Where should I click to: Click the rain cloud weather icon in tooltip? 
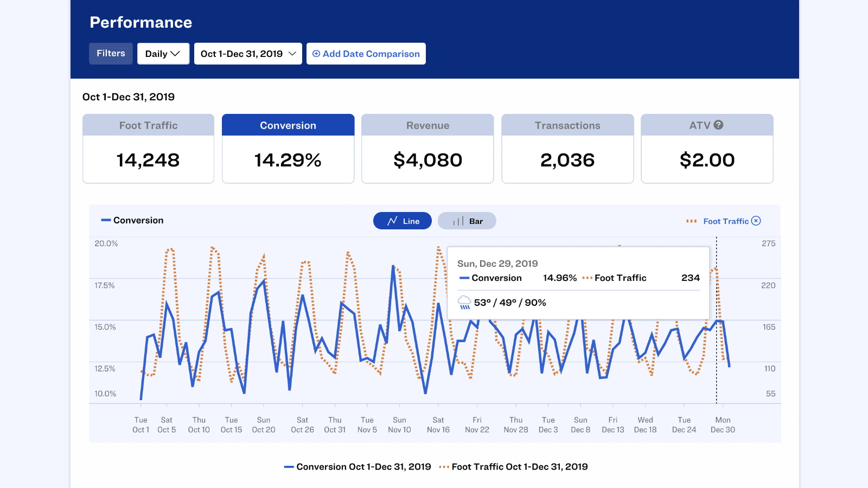pyautogui.click(x=464, y=303)
